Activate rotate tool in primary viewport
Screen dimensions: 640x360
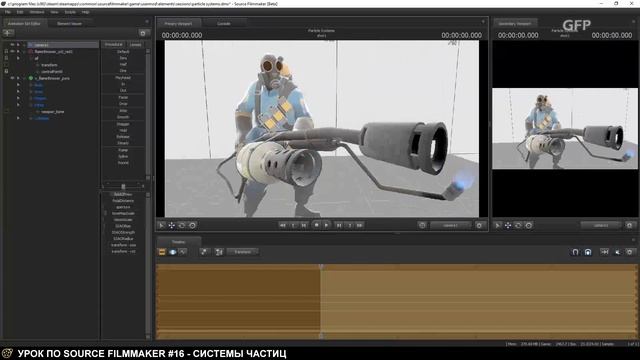point(182,225)
